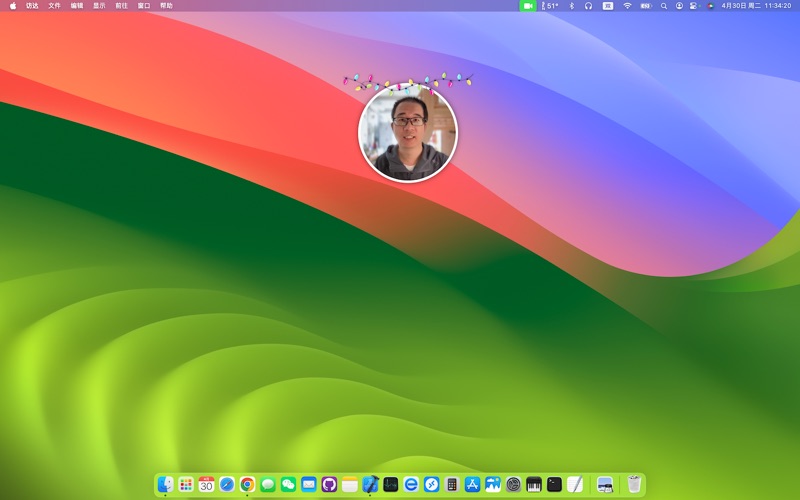The height and width of the screenshot is (500, 800).
Task: Open the 文件 menu
Action: pos(55,6)
